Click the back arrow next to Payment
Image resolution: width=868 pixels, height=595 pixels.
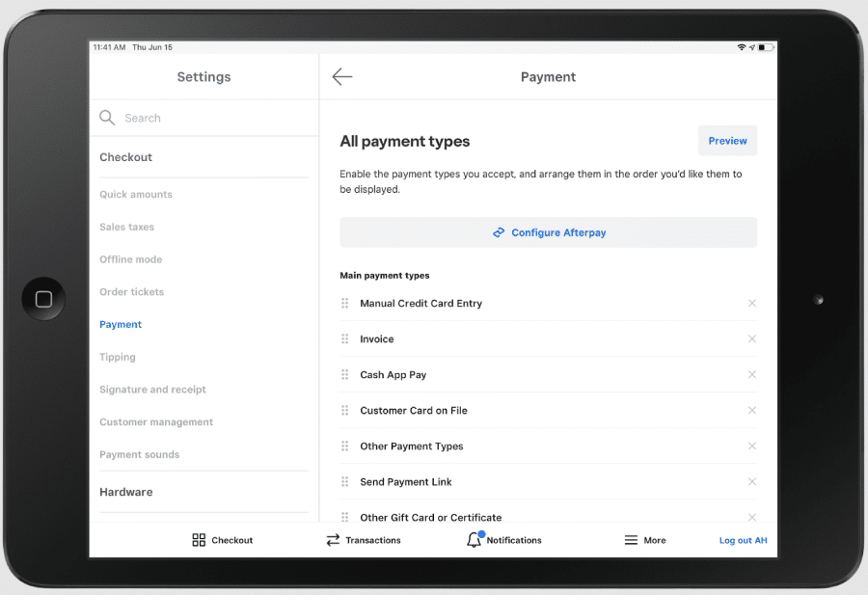pos(342,76)
